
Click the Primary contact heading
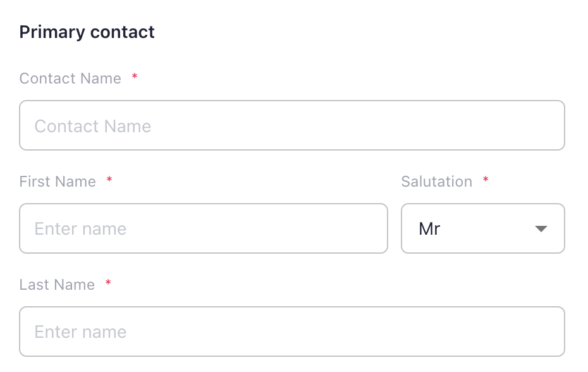87,32
